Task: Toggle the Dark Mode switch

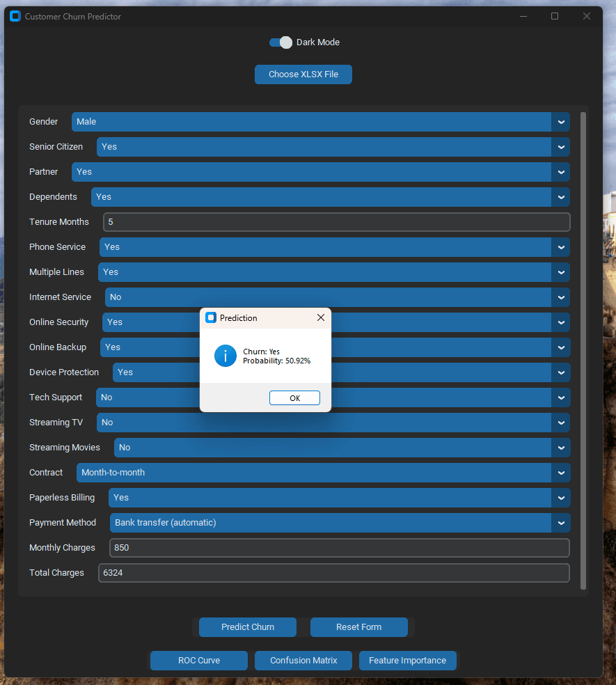Action: (x=281, y=42)
